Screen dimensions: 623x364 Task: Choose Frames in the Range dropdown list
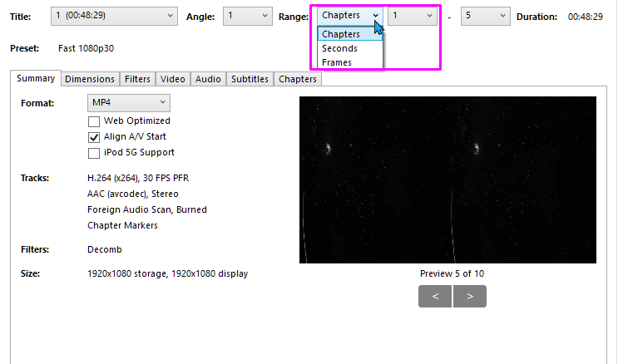(350, 62)
